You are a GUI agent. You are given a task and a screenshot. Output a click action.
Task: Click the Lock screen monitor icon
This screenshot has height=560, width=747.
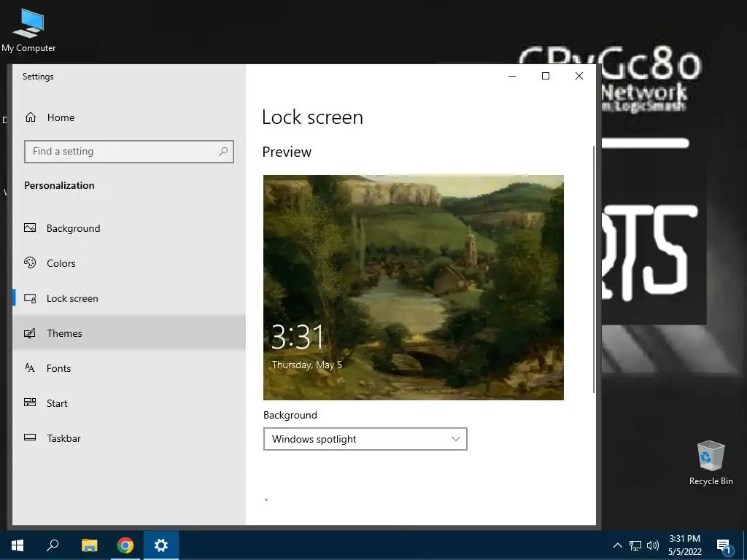(x=30, y=298)
